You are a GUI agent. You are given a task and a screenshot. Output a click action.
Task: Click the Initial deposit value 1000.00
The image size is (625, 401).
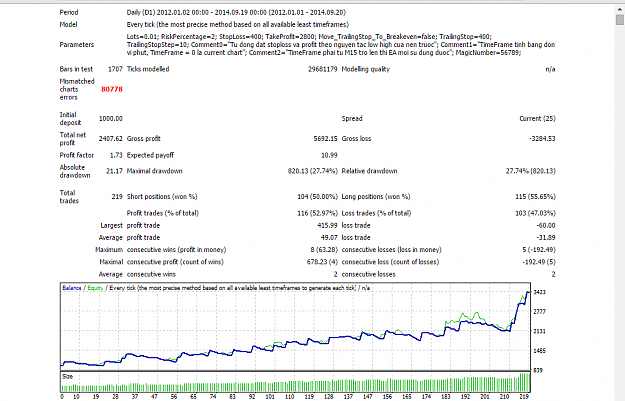click(111, 118)
